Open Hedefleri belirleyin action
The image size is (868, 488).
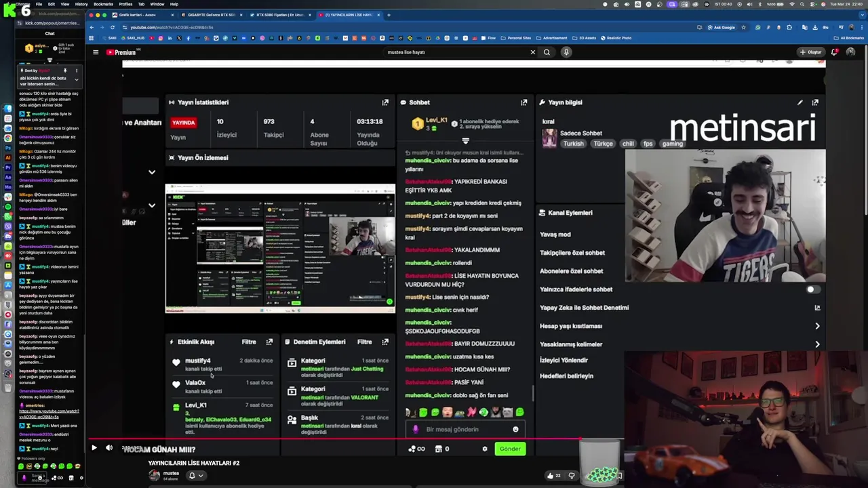pyautogui.click(x=566, y=376)
